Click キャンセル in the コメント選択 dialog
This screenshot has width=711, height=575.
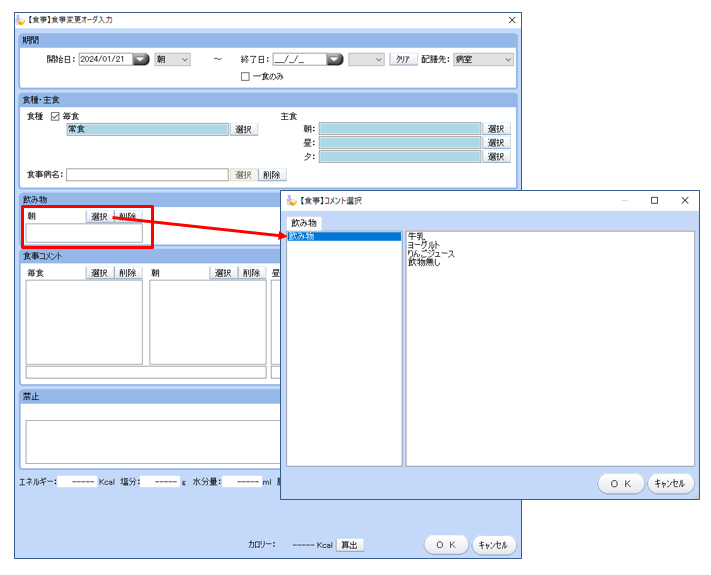[x=670, y=484]
